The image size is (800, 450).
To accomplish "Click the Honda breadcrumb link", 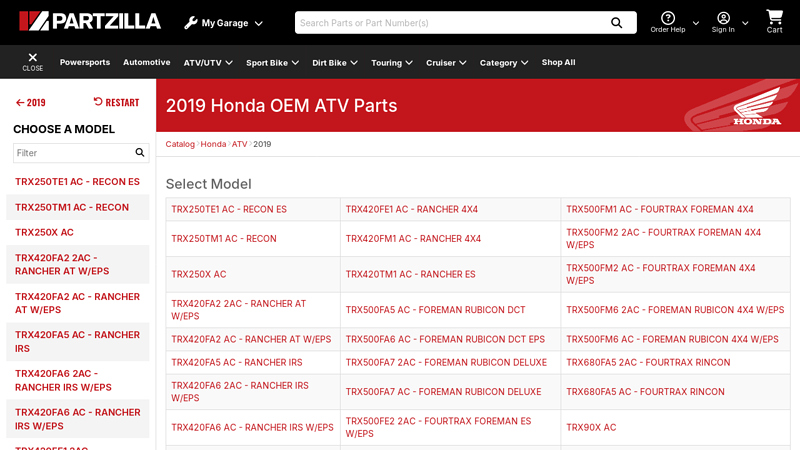I will point(213,144).
